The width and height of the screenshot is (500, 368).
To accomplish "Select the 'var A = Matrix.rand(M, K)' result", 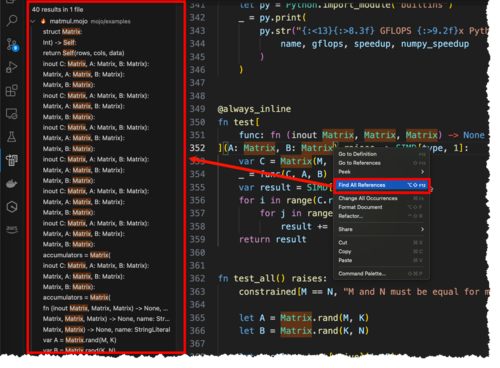I will coord(79,340).
